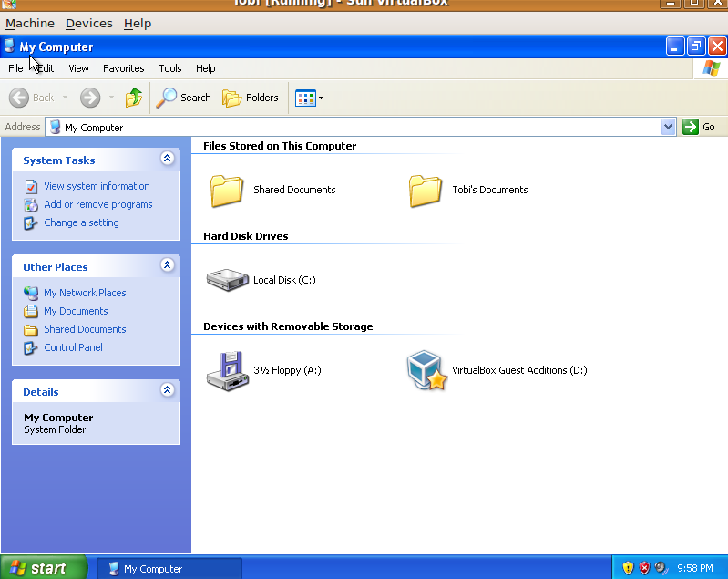Click the red security shield tray icon
728x579 pixels.
644,568
